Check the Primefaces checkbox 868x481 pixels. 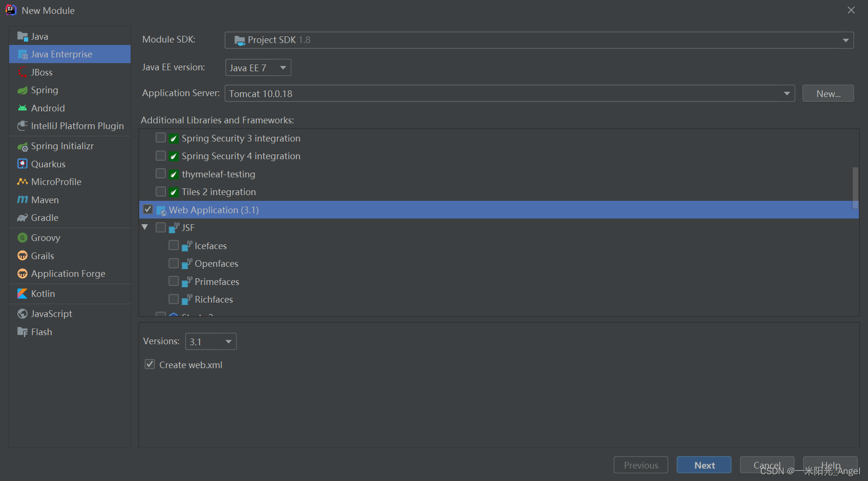(174, 281)
